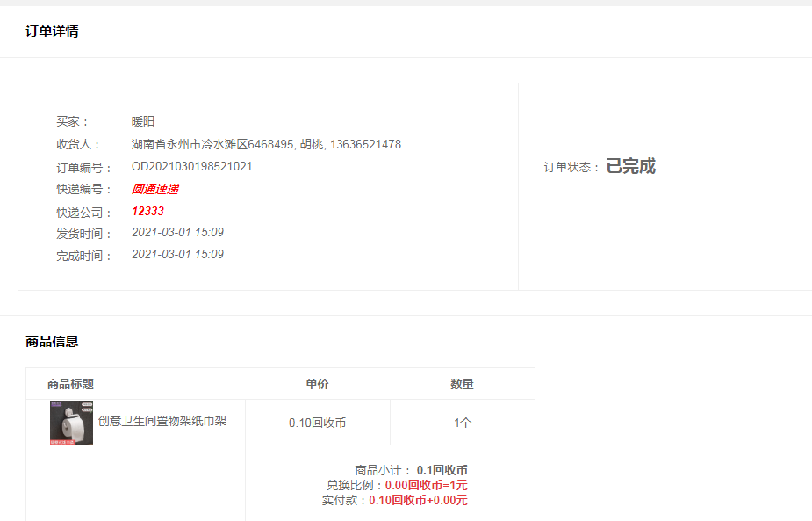Select the order number OD2021030198521021
The width and height of the screenshot is (812, 521).
tap(191, 166)
